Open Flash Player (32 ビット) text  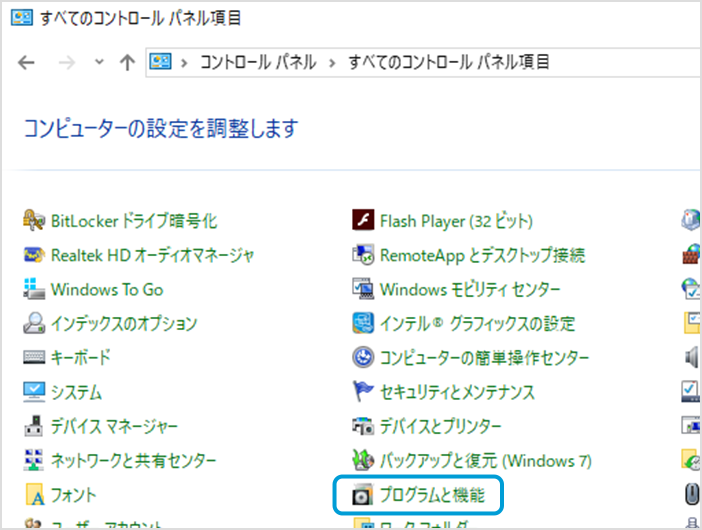456,221
